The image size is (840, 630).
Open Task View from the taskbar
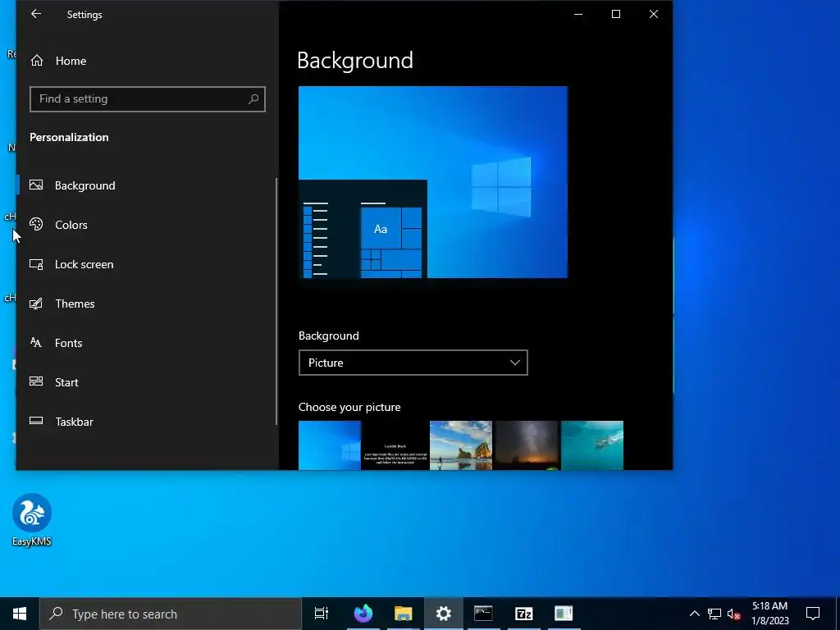[x=322, y=614]
